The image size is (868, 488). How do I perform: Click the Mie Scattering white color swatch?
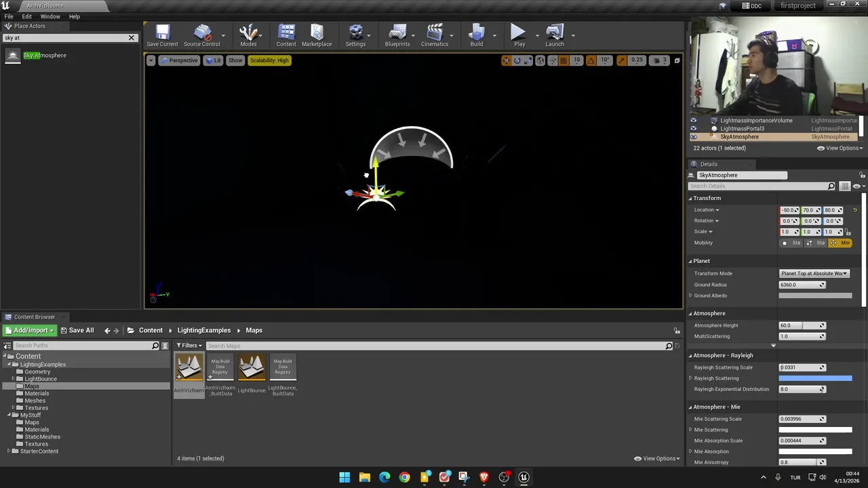click(815, 430)
